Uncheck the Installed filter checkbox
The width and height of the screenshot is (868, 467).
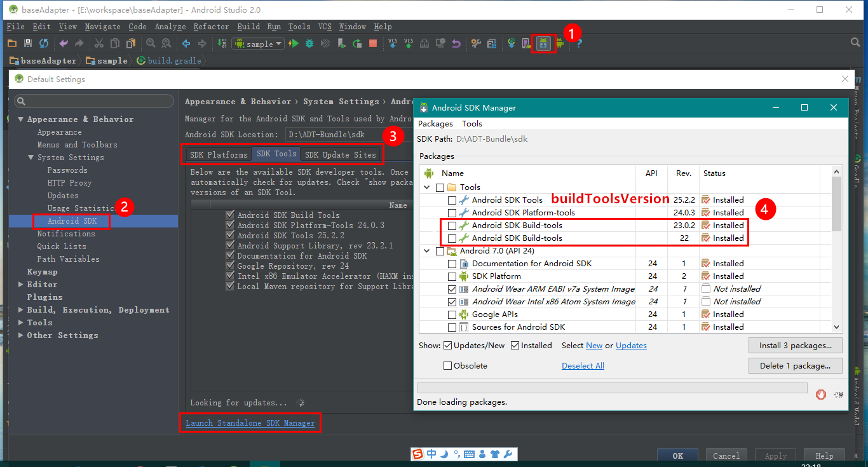516,345
